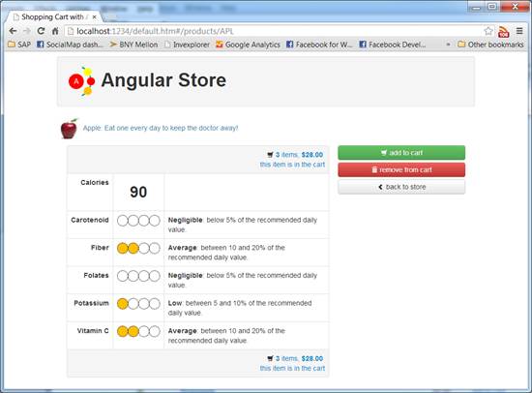The image size is (532, 393).
Task: Click the localhost address bar field
Action: [273, 31]
